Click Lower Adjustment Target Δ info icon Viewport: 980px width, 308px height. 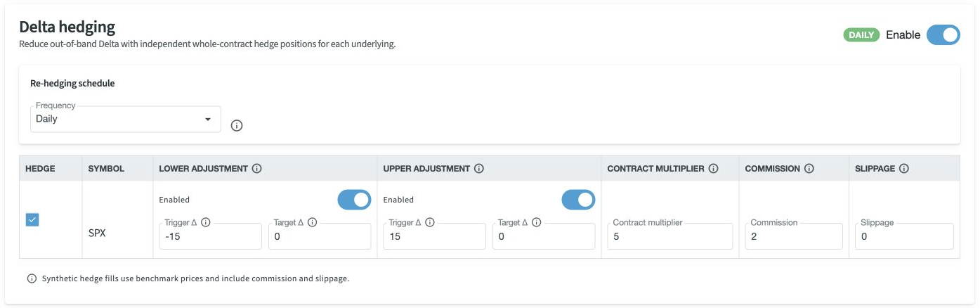coord(313,222)
